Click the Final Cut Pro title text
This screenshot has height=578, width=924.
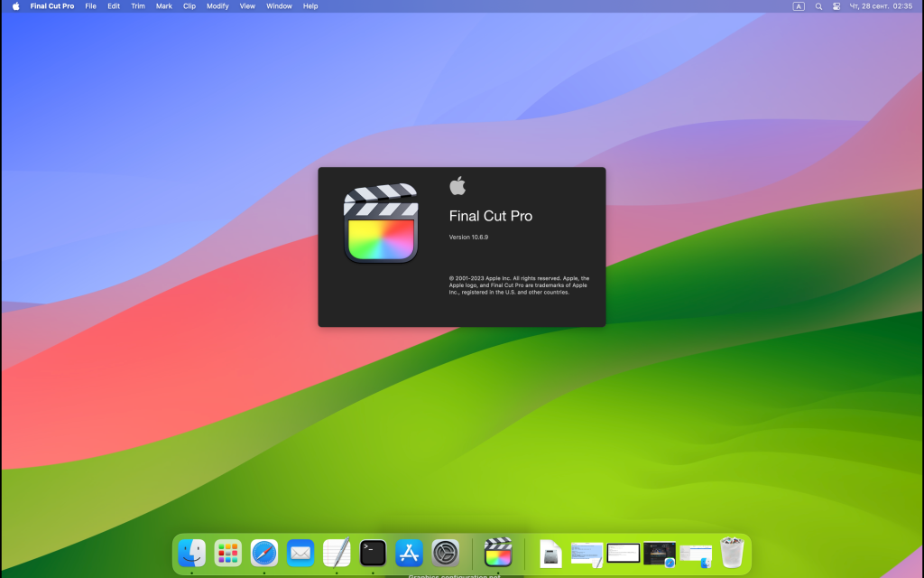[490, 216]
